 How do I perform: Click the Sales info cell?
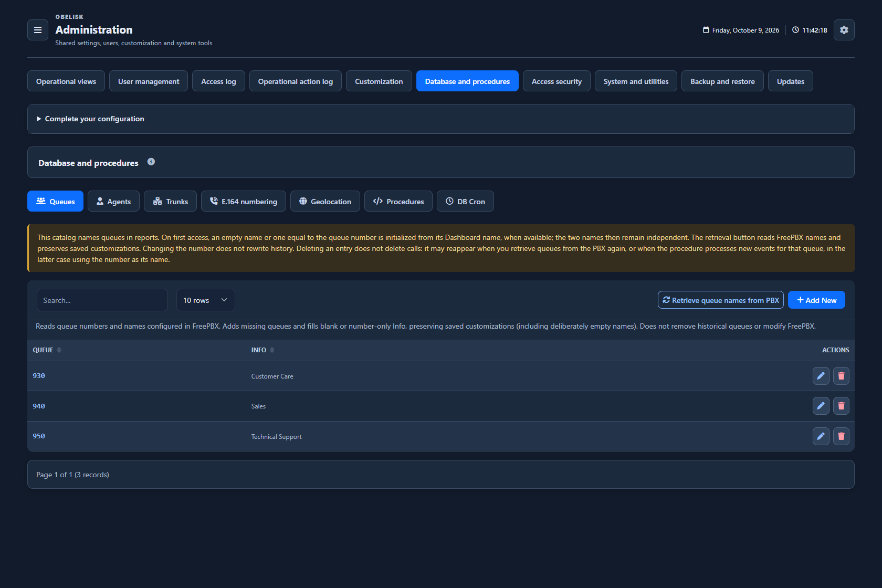click(x=258, y=406)
